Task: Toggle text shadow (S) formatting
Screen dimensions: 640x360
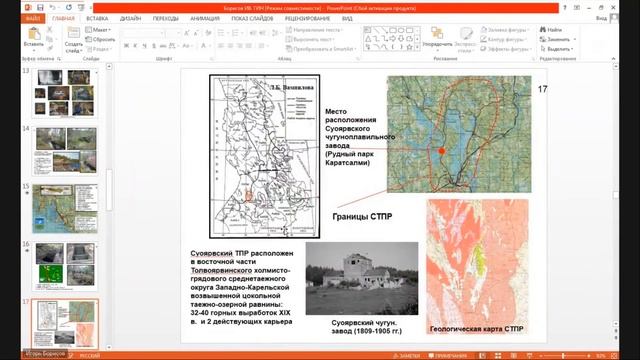Action: pyautogui.click(x=153, y=46)
